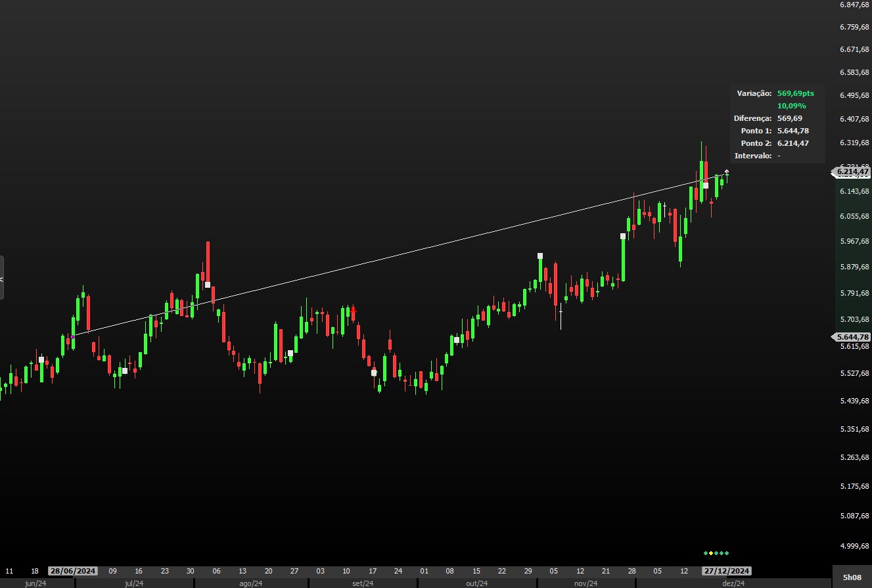The image size is (872, 588).
Task: Click the 6.847,68 label on price scale
Action: pos(854,5)
